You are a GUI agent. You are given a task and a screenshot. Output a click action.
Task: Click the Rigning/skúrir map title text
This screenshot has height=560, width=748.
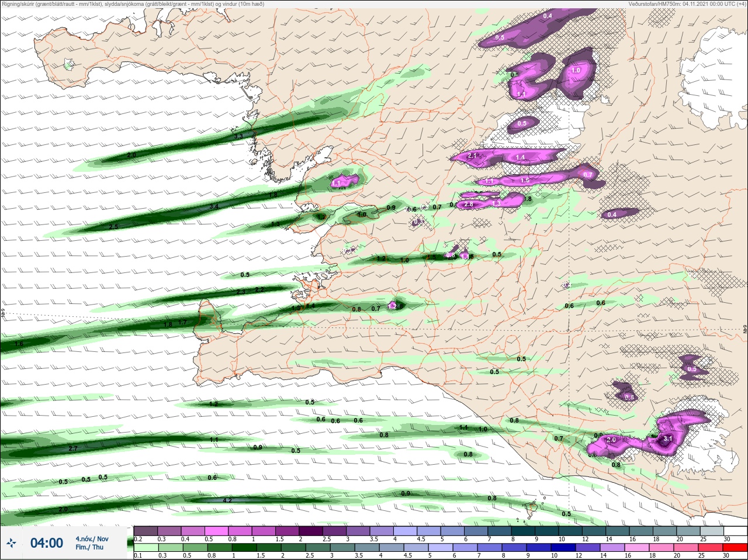(133, 4)
